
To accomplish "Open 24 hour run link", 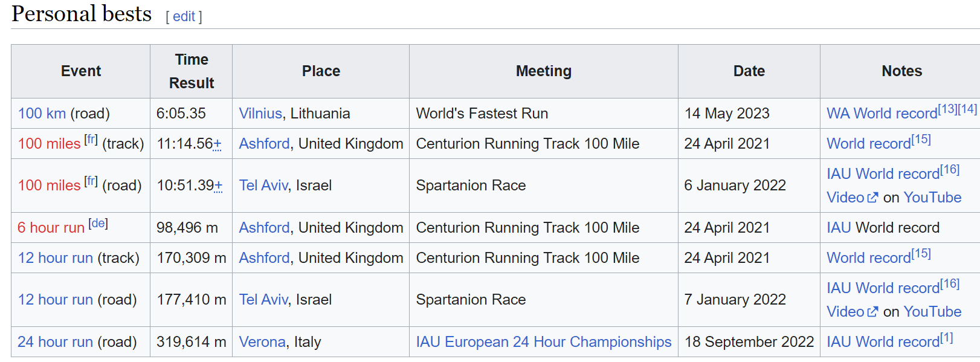I will (x=56, y=342).
